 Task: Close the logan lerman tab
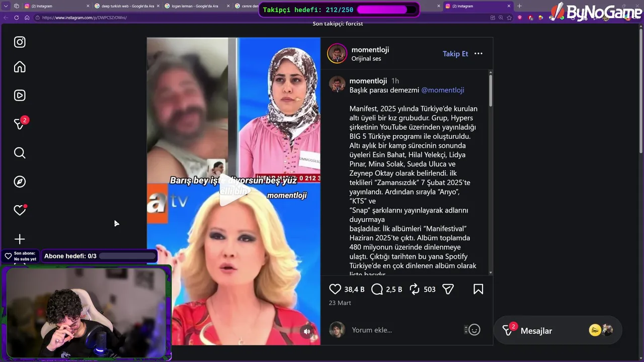(x=228, y=6)
